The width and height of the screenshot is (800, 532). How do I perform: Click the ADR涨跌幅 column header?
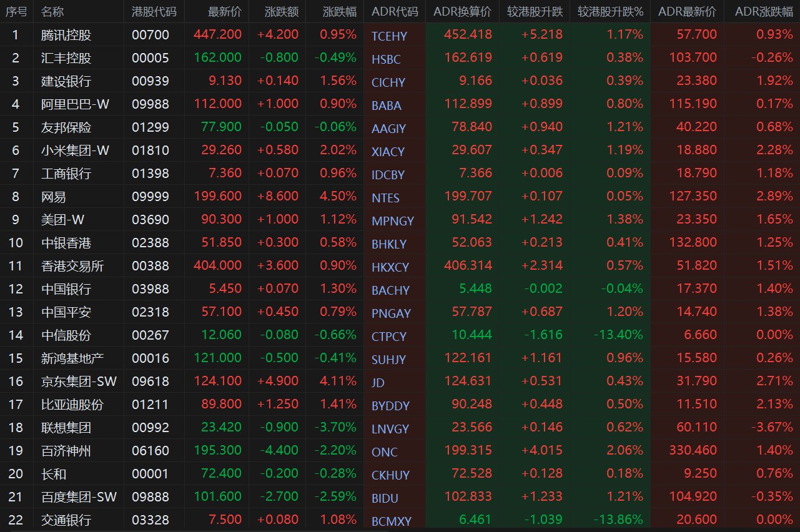click(x=764, y=11)
